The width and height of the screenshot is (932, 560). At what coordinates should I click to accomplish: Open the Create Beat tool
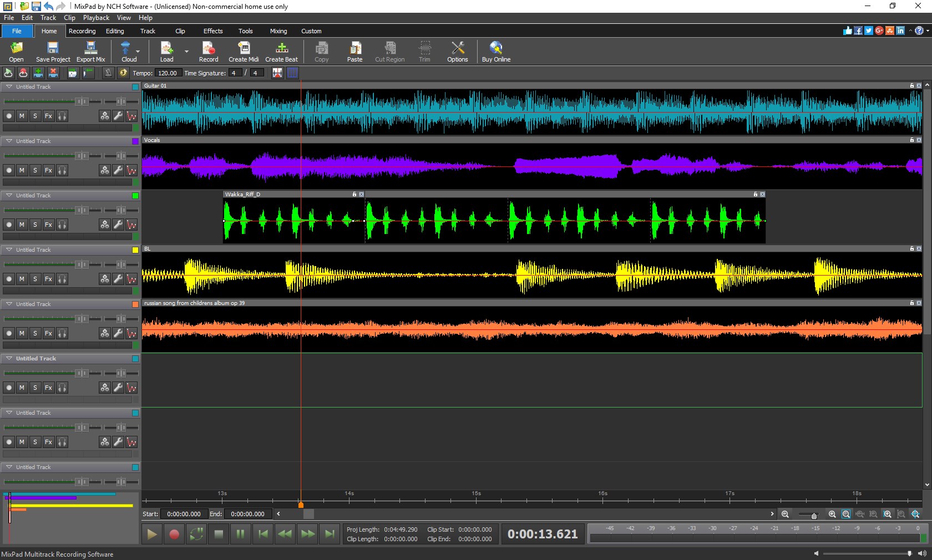(281, 52)
